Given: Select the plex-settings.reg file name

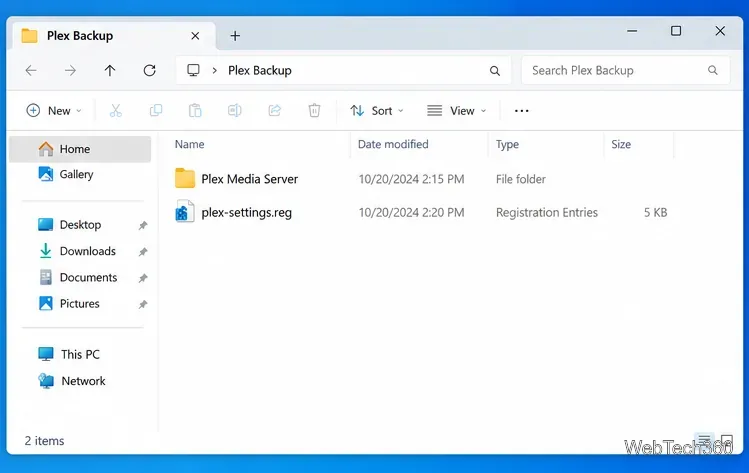Looking at the screenshot, I should point(246,213).
